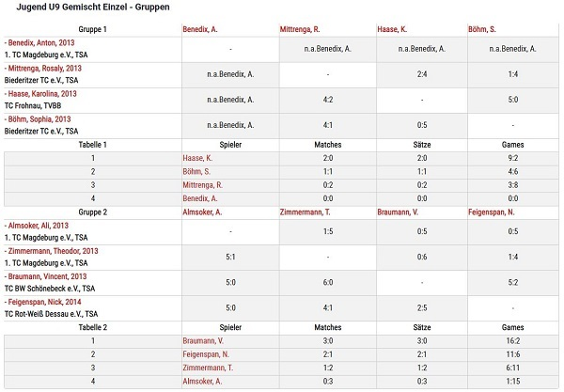Click Feigenspan, N. in Gruppe 2 header
The height and width of the screenshot is (392, 564).
pyautogui.click(x=492, y=212)
